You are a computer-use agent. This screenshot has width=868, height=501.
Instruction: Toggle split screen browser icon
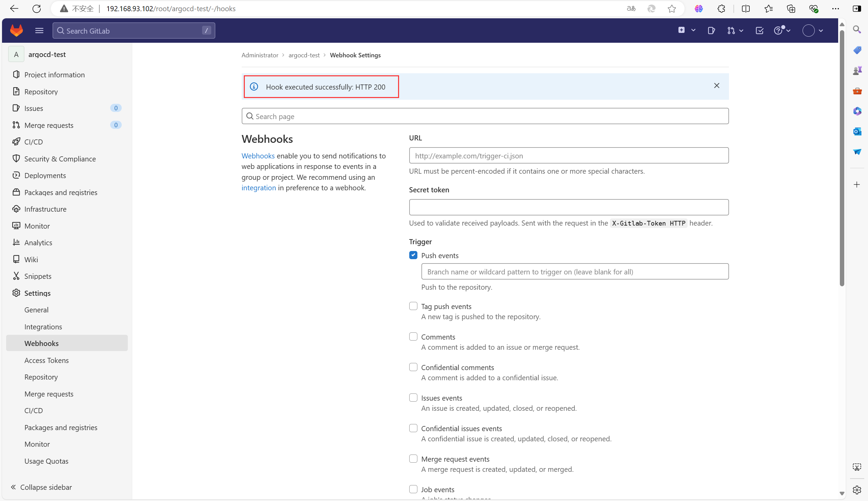tap(746, 8)
